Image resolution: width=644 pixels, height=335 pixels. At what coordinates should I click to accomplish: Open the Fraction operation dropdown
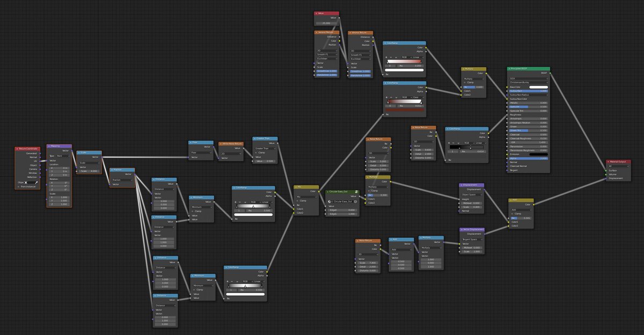point(122,180)
